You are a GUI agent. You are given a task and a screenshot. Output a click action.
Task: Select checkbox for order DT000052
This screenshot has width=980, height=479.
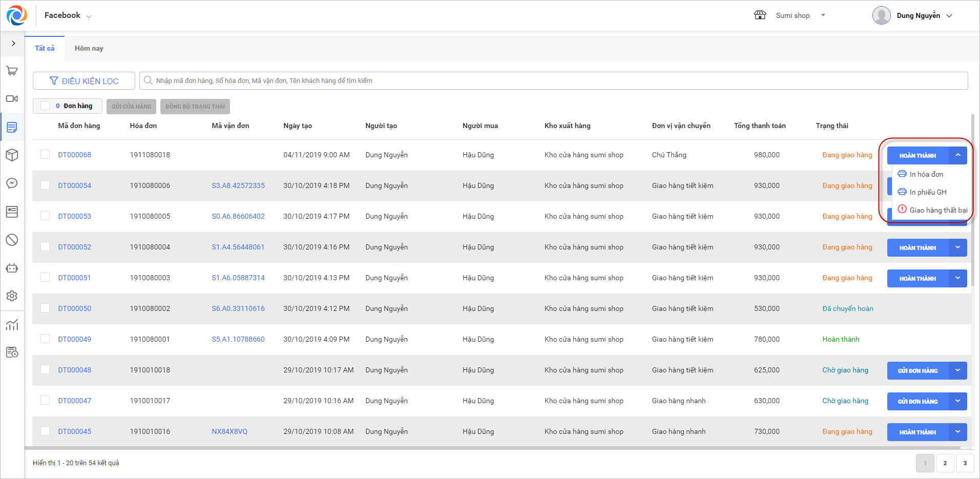[x=45, y=246]
